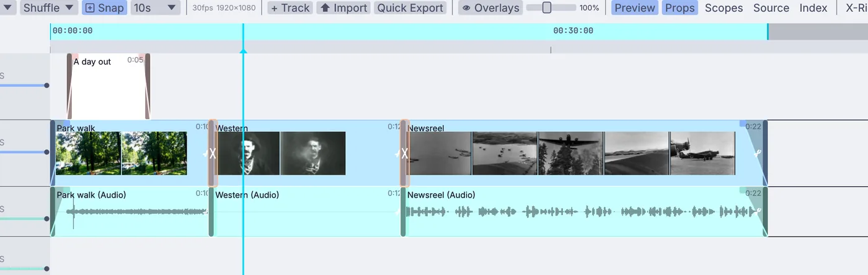Click the wrench icon on Newsreel (Audio) clip
Viewport: 868px width, 275px height.
758,211
